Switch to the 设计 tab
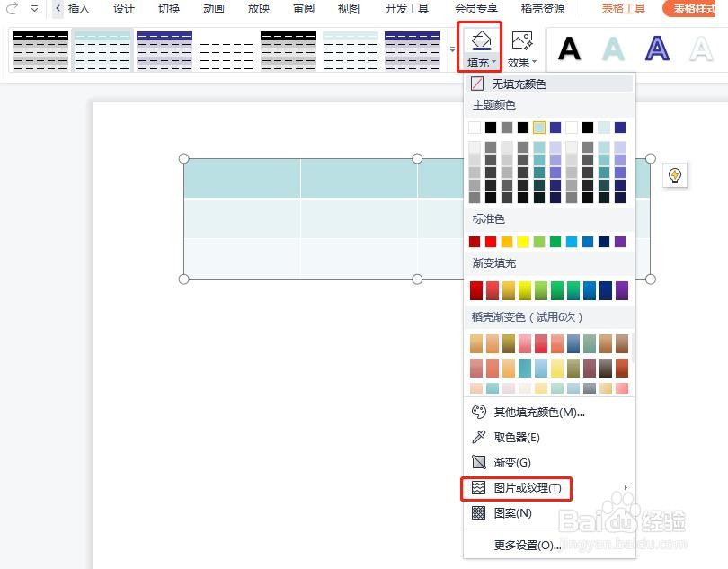This screenshot has width=728, height=569. [123, 8]
